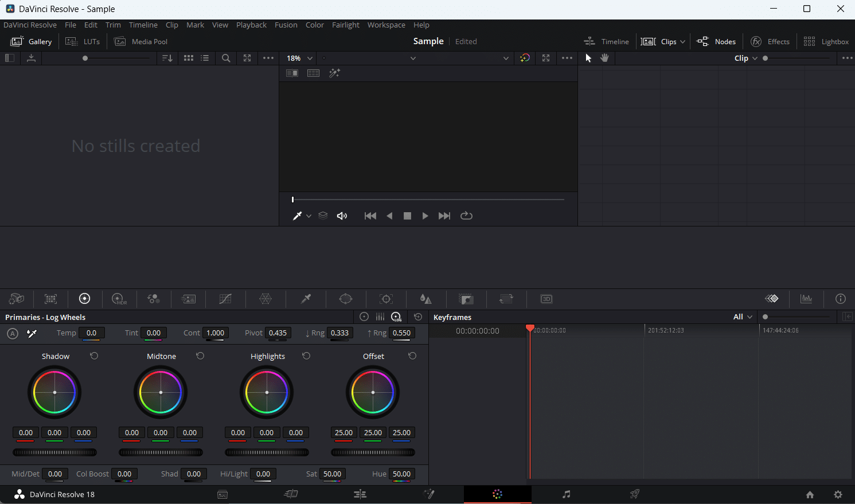Open the keyframe filter All dropdown

point(743,317)
